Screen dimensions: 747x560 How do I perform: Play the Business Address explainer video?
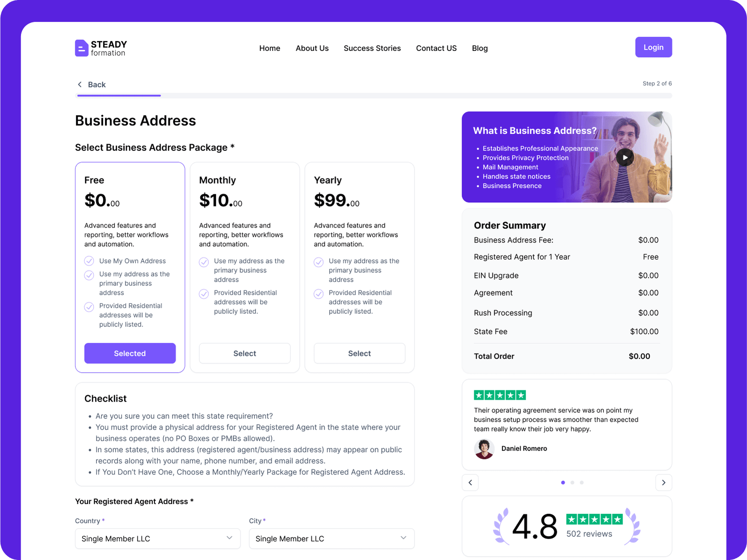(625, 157)
